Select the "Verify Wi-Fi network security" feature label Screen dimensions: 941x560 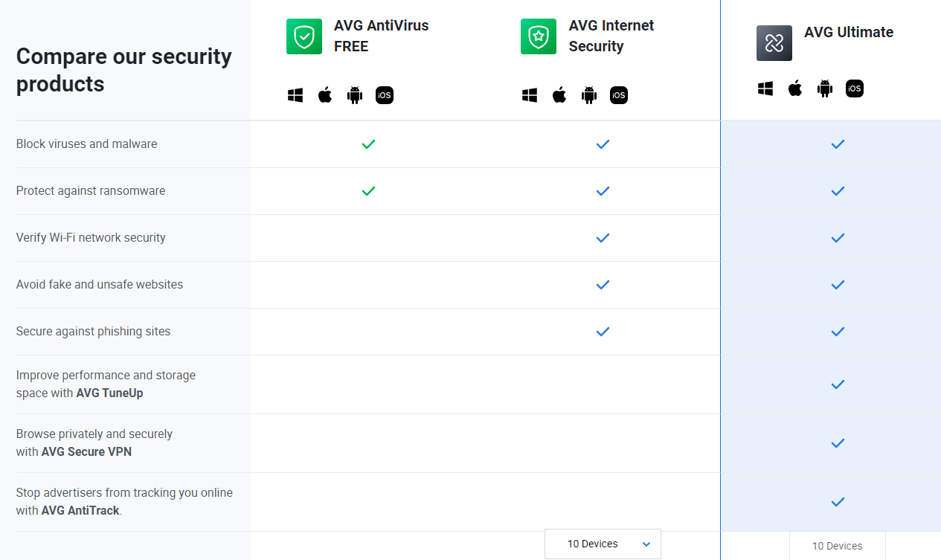pyautogui.click(x=91, y=238)
